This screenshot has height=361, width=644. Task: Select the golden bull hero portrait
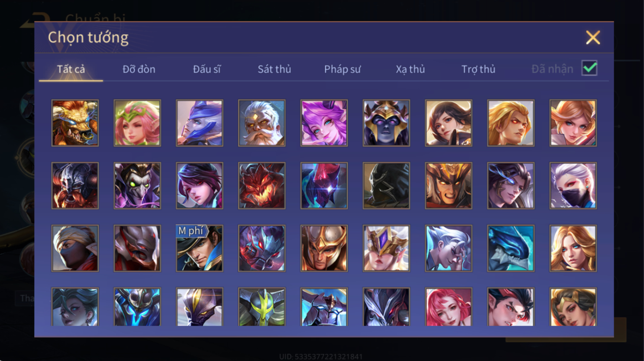pyautogui.click(x=75, y=123)
